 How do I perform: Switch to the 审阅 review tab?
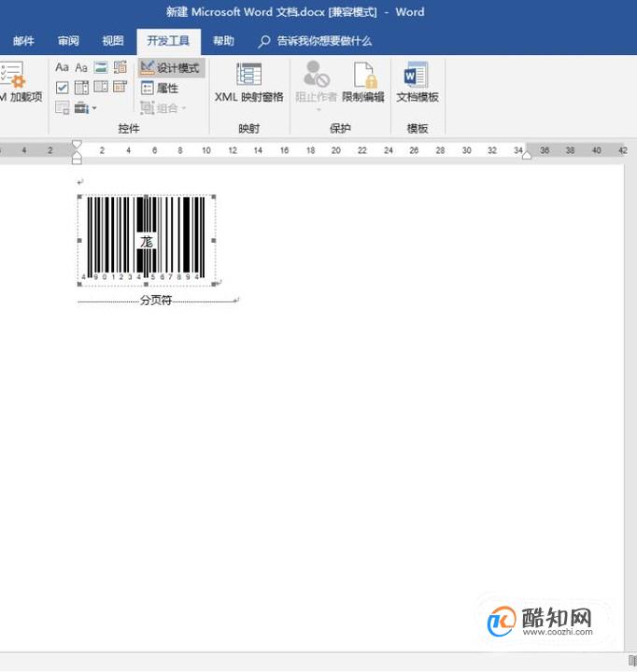[68, 41]
